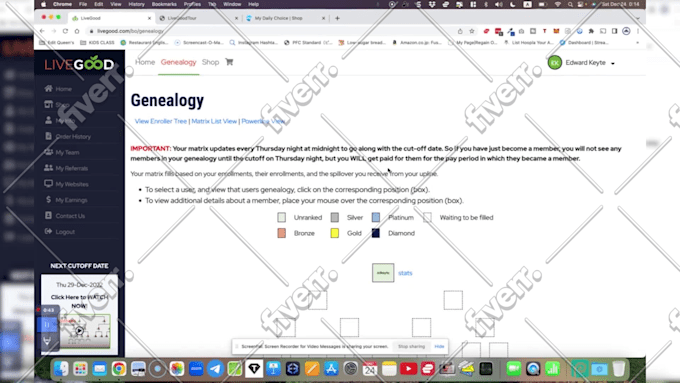Switch to the LiveGoodTour browser tab
The height and width of the screenshot is (383, 680).
point(198,18)
